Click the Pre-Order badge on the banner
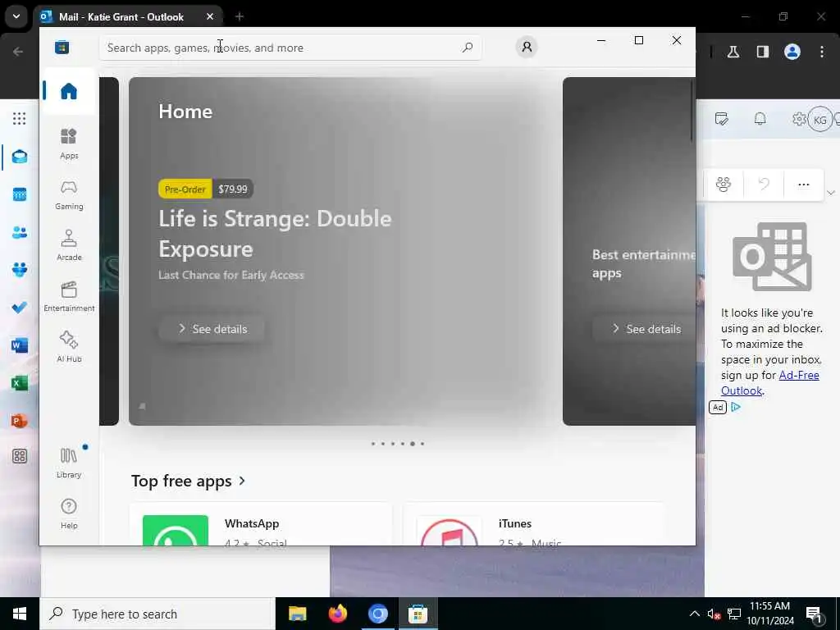Viewport: 840px width, 630px height. (x=185, y=189)
